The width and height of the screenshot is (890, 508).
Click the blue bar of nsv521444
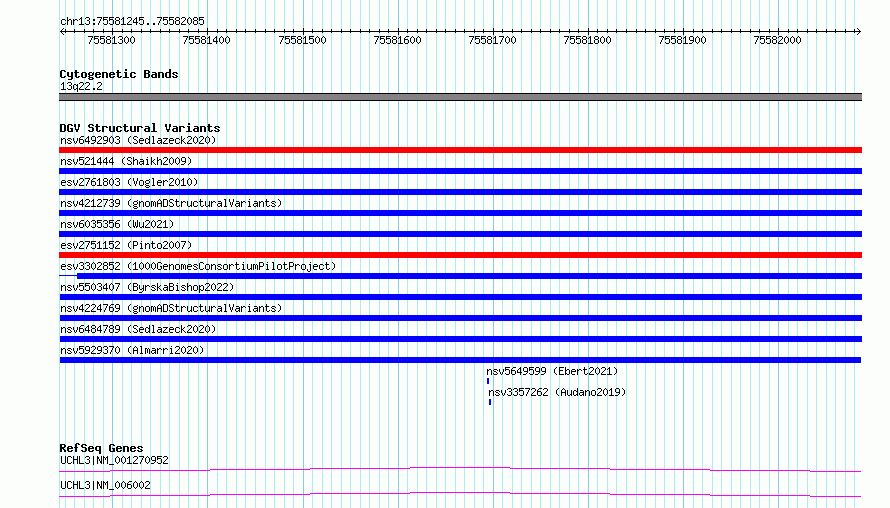click(460, 171)
